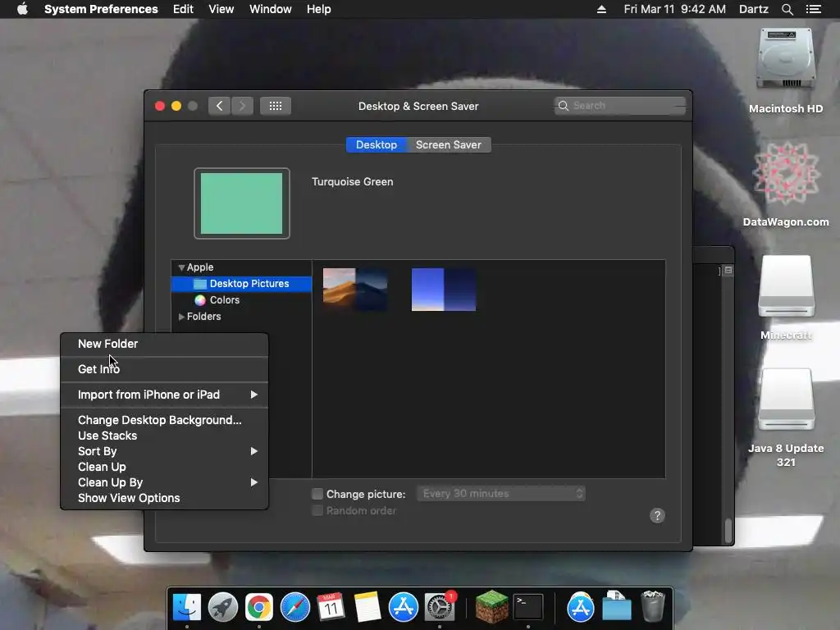Choose Get Info in context menu

click(164, 369)
